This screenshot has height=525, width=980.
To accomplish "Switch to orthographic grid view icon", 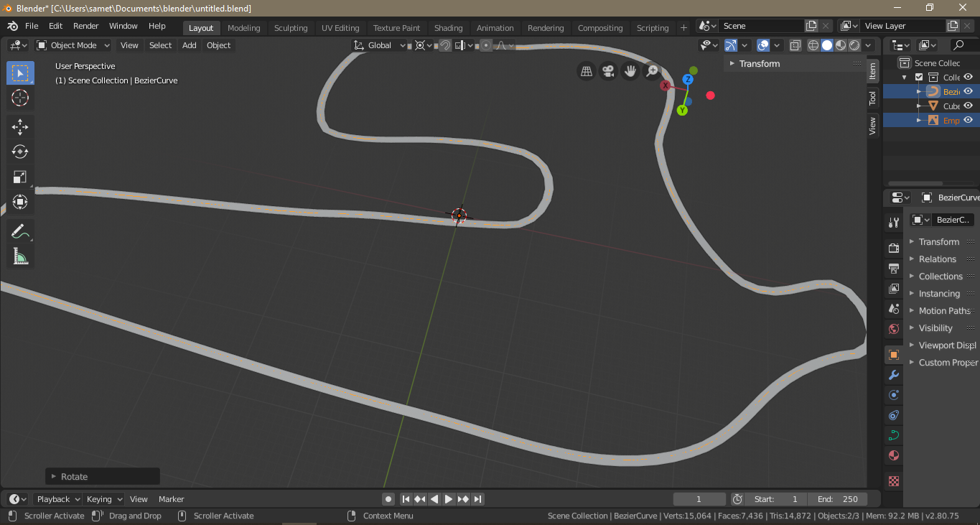I will click(587, 71).
